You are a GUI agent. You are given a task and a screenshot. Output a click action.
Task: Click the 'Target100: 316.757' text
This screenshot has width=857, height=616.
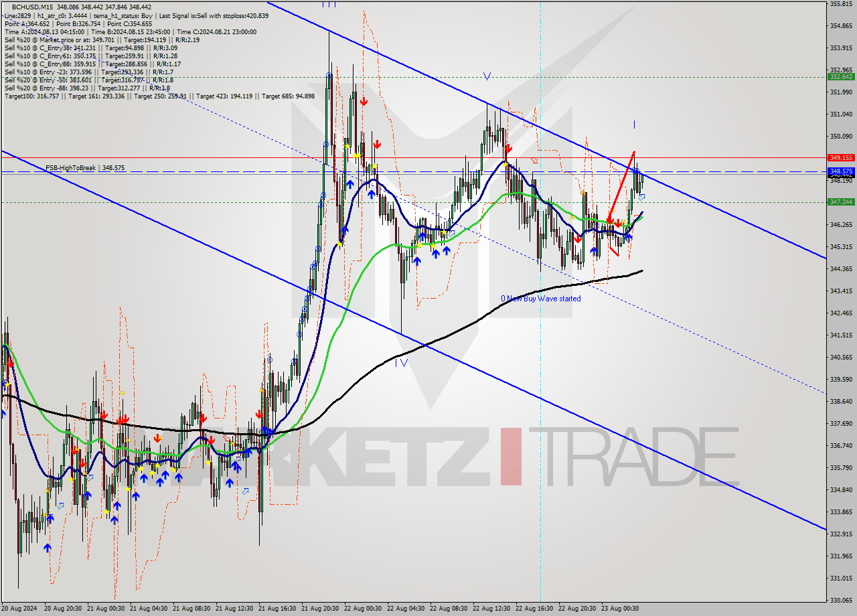[31, 96]
